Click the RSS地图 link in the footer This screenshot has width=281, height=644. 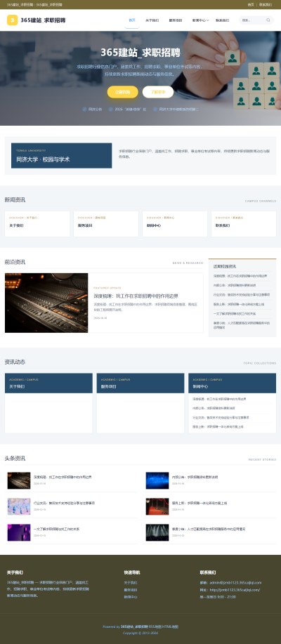click(155, 626)
